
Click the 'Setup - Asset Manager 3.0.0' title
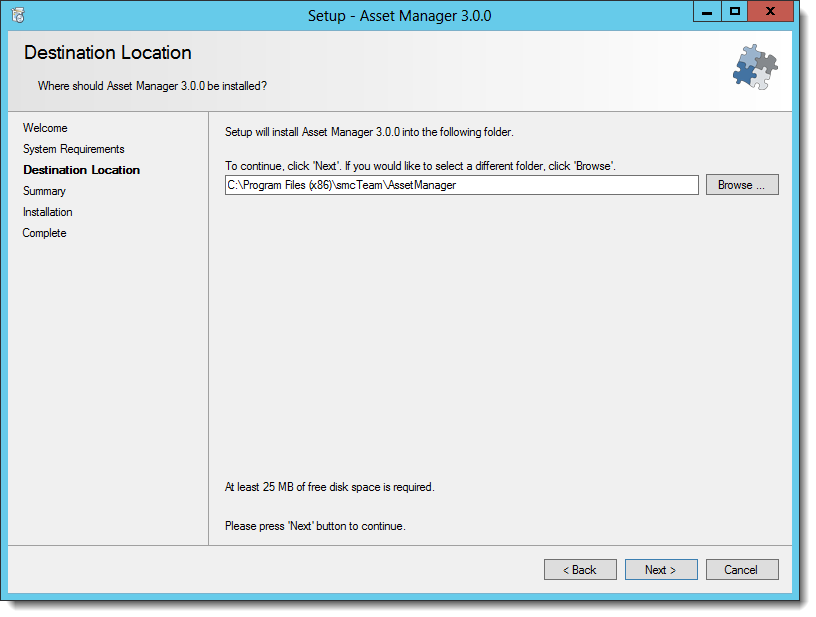(399, 16)
